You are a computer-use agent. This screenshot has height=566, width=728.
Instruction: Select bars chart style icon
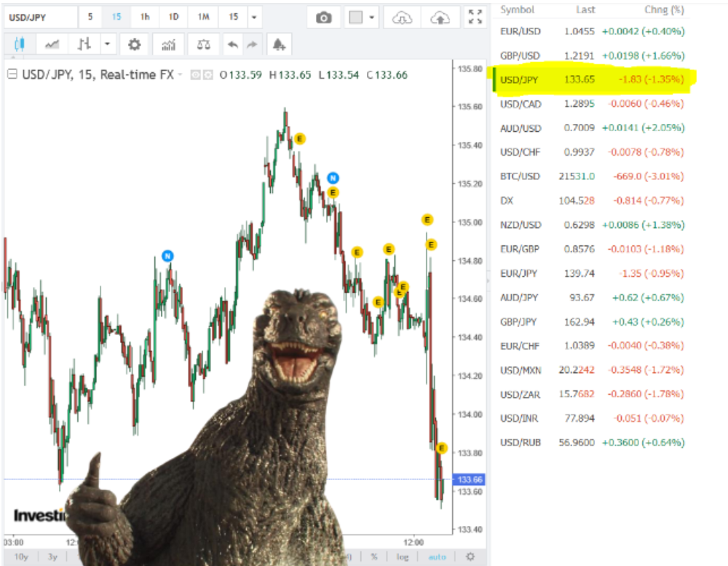point(84,44)
